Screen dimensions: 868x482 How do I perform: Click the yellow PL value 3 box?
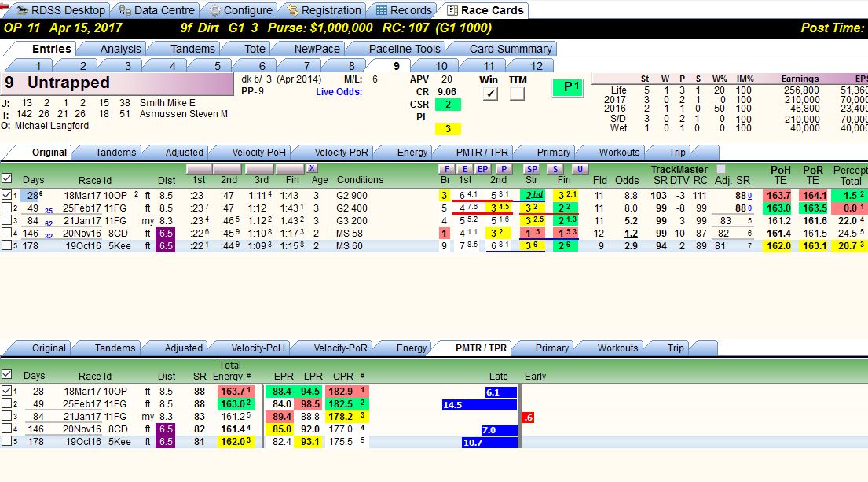tap(448, 128)
